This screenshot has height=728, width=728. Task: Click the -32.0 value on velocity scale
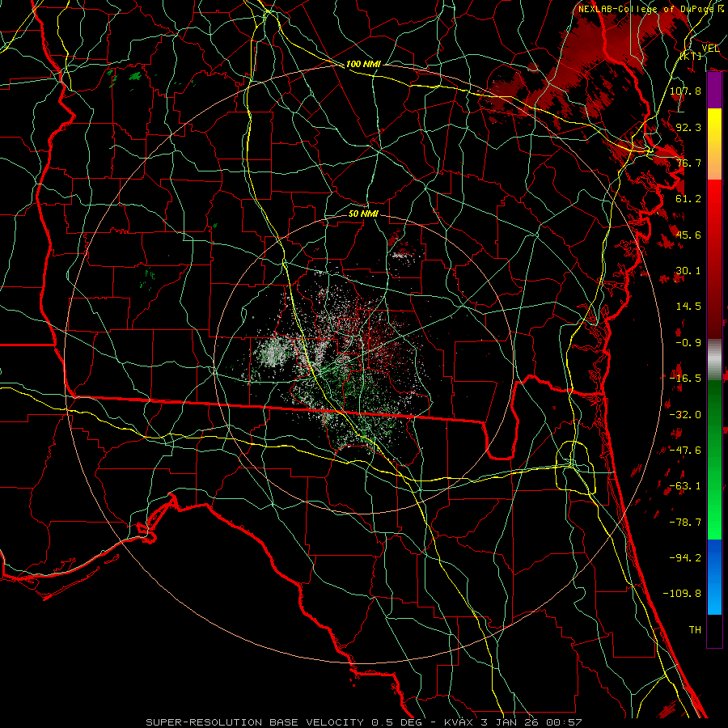685,415
